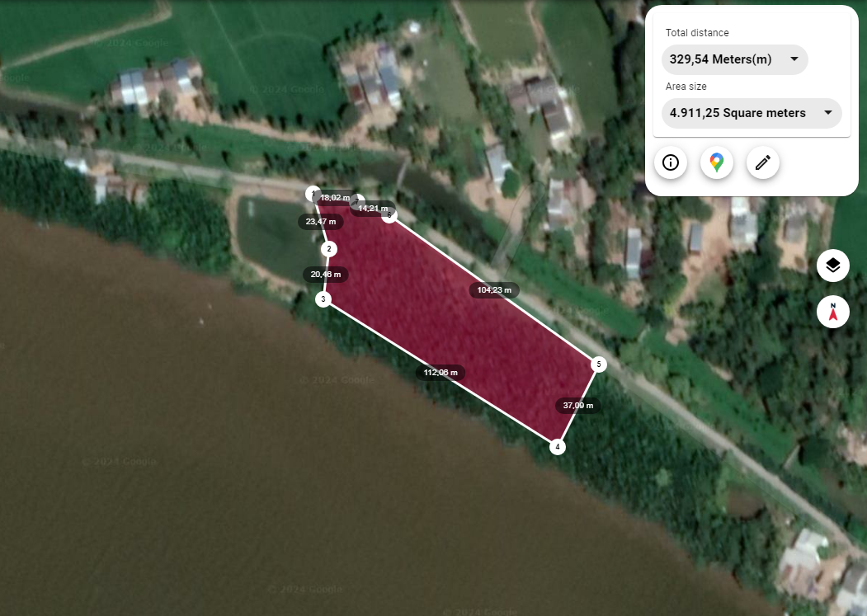Click the 104,23 m segment label

coord(494,289)
